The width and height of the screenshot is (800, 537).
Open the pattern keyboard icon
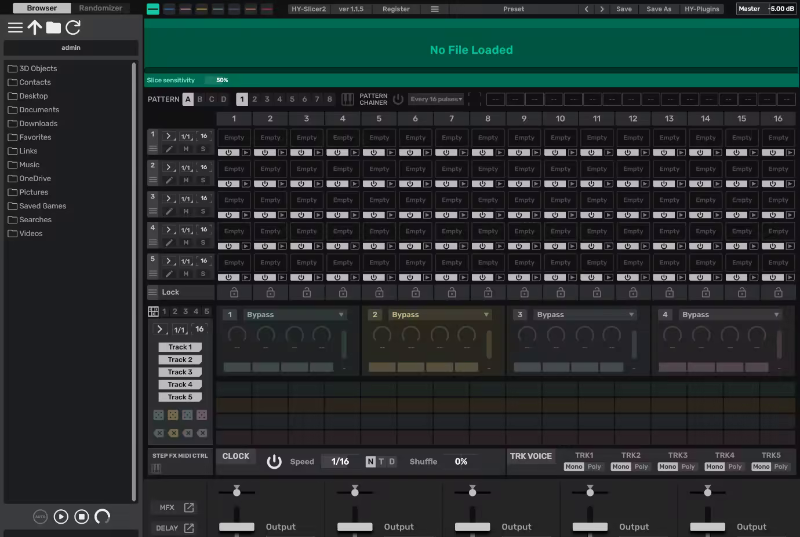[347, 99]
